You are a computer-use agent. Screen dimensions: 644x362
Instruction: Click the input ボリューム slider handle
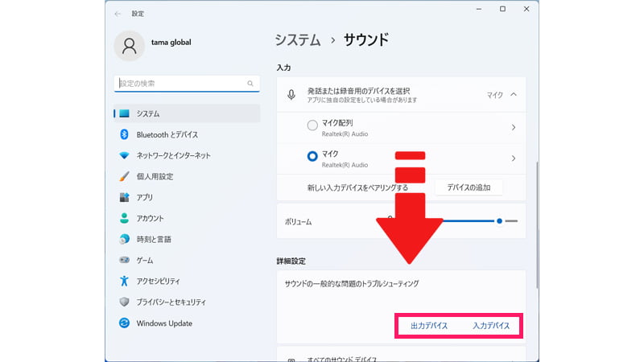click(x=500, y=220)
